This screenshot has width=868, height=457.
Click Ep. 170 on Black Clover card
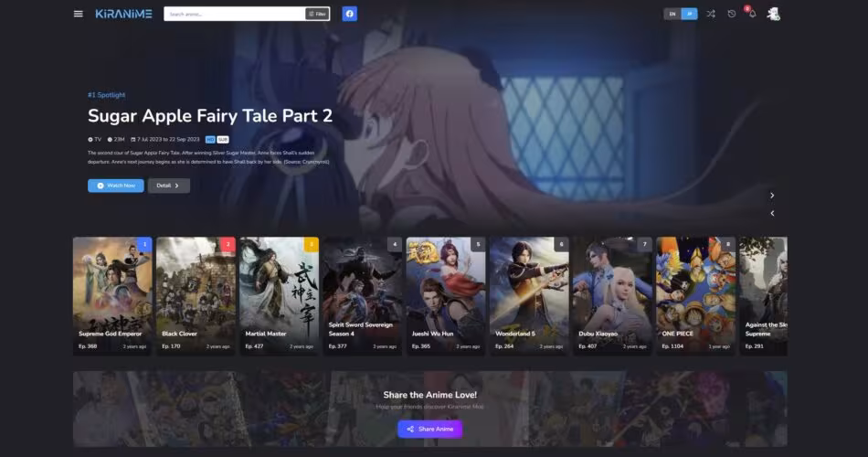click(171, 346)
